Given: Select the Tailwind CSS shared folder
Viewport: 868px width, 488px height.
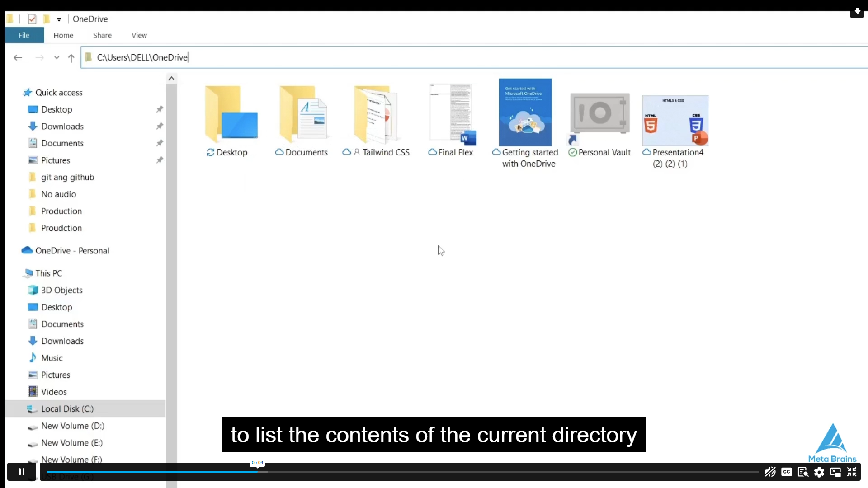Looking at the screenshot, I should [376, 121].
